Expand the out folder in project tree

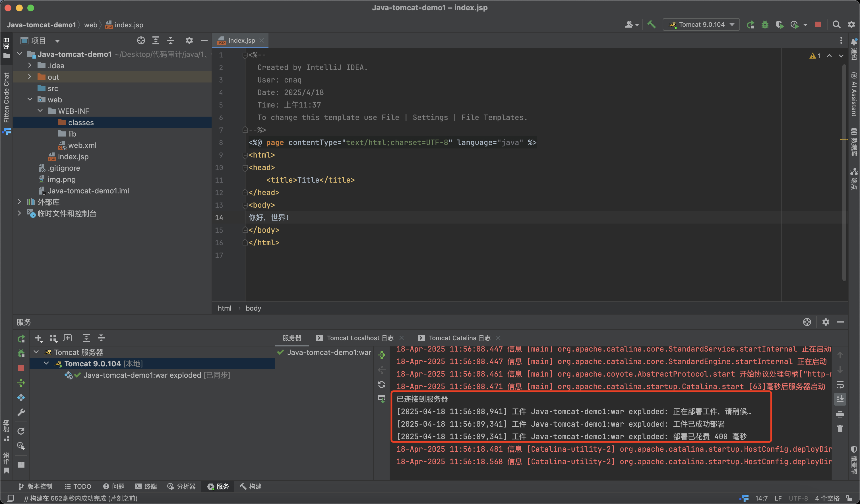pyautogui.click(x=30, y=77)
